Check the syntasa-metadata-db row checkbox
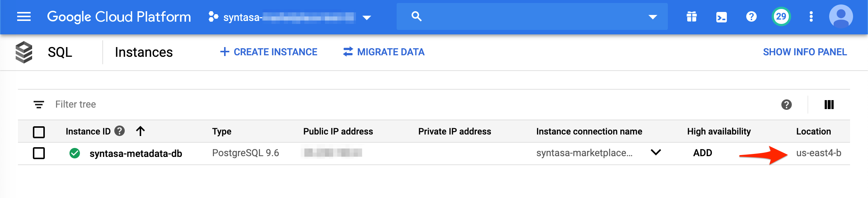The image size is (868, 198). 39,153
